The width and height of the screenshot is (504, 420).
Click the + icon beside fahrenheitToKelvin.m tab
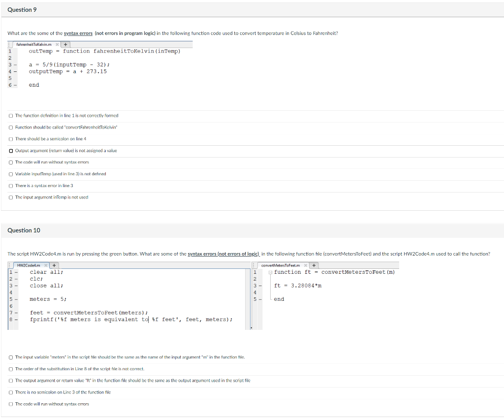(65, 44)
